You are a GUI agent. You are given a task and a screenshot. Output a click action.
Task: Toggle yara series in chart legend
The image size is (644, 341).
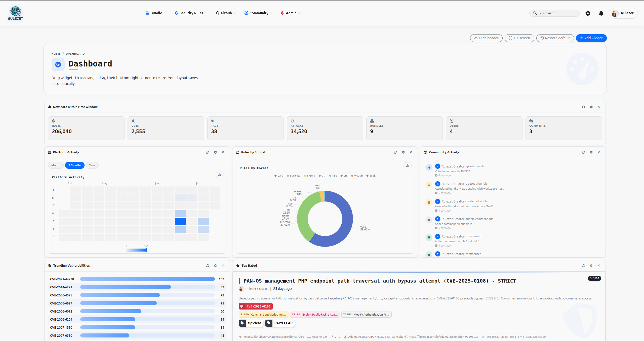tap(279, 176)
